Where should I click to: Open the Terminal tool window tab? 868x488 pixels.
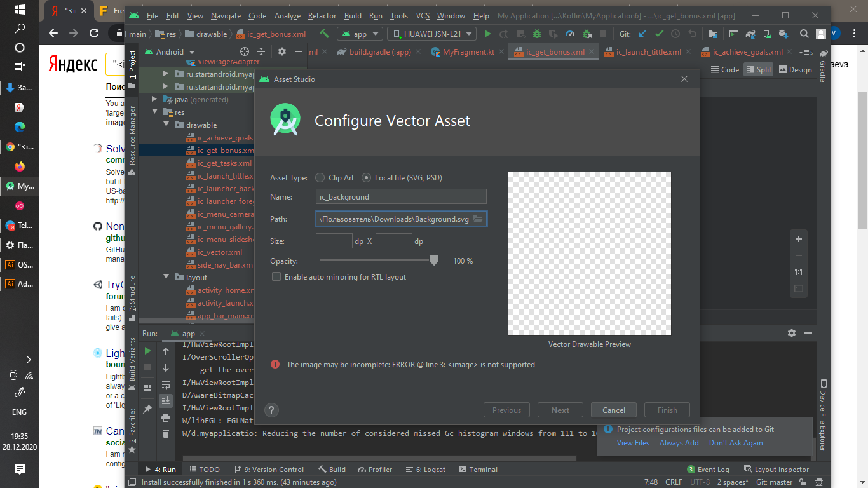tap(478, 470)
